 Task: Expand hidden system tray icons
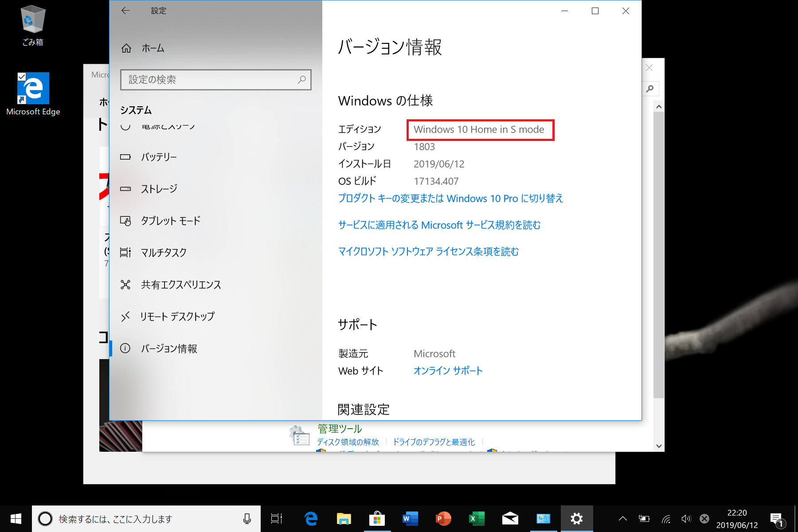tap(622, 519)
